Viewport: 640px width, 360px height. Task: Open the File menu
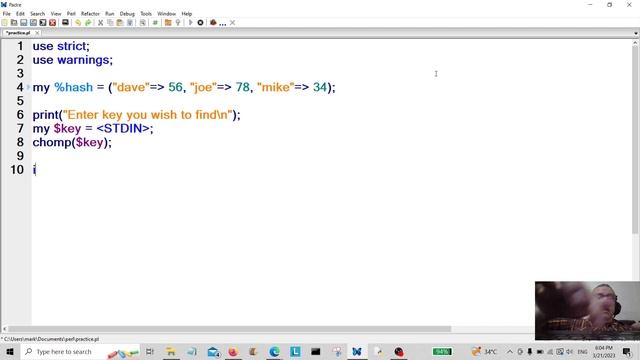pos(7,13)
